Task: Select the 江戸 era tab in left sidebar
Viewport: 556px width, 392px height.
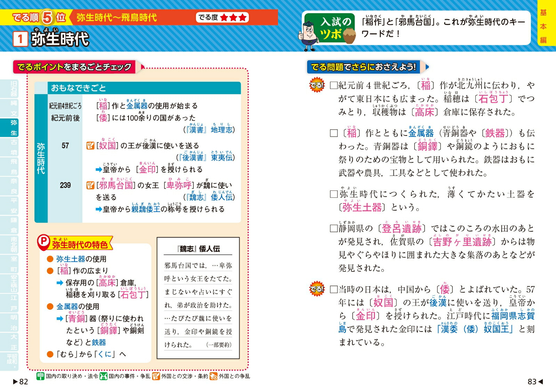Action: click(14, 303)
